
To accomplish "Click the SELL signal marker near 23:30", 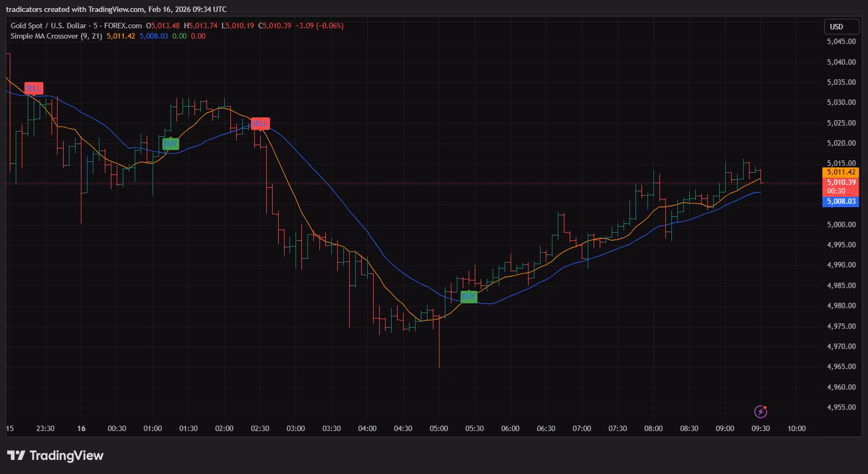I will (x=33, y=88).
